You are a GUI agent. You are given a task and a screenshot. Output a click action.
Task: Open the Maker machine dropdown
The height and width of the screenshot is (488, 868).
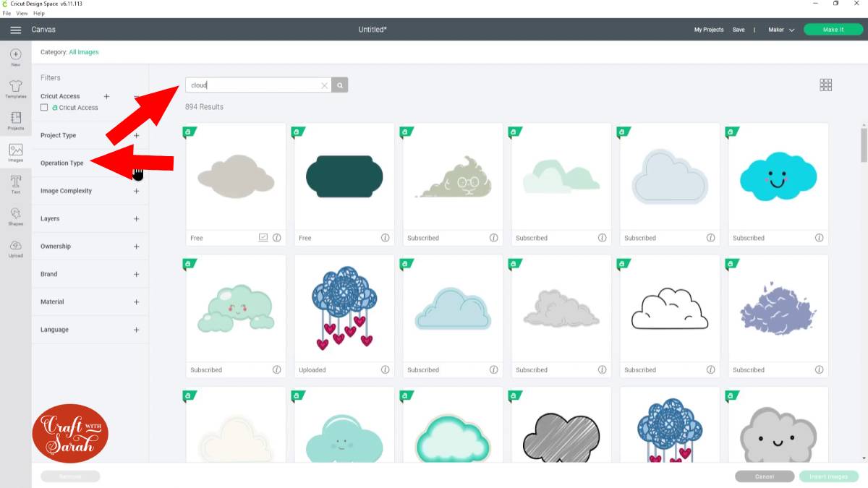tap(781, 30)
